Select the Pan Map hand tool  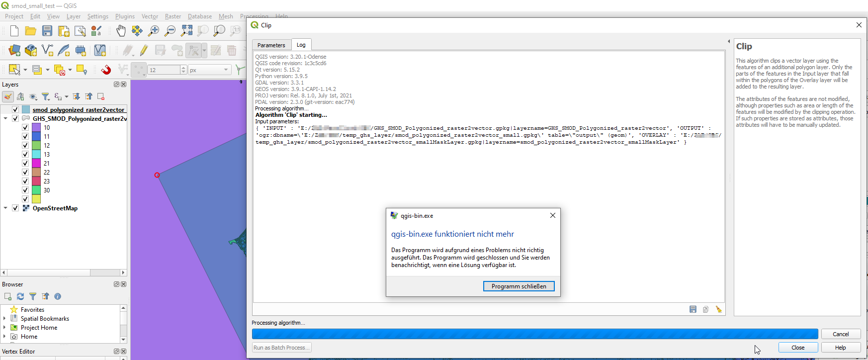click(x=121, y=31)
